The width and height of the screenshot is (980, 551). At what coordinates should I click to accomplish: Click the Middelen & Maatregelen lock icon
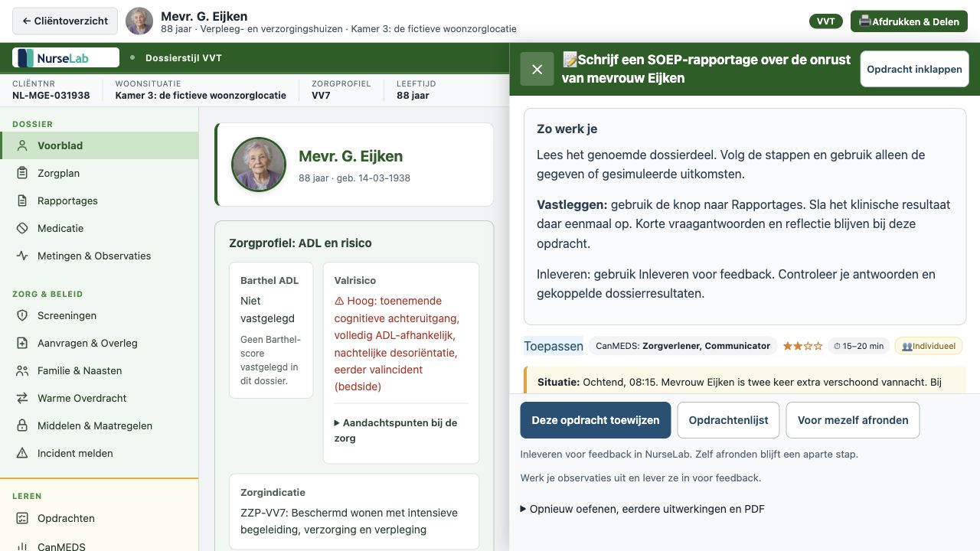pyautogui.click(x=22, y=425)
